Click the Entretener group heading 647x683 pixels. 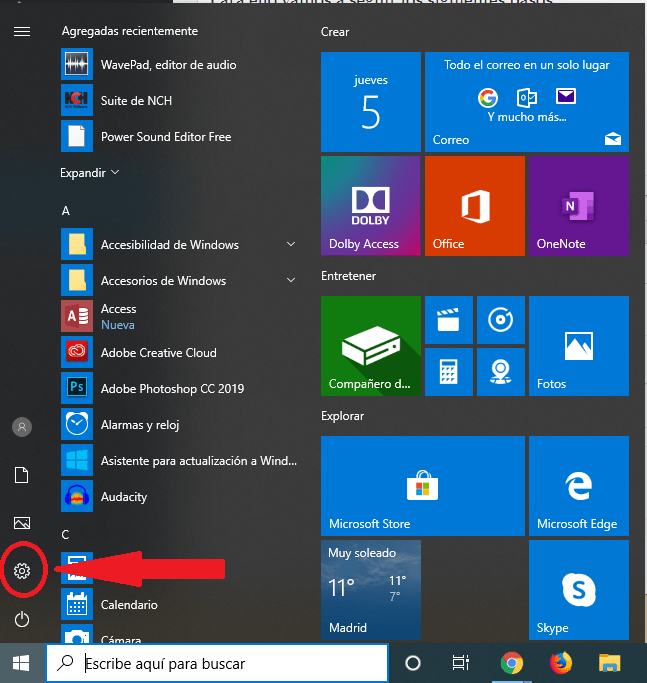(x=348, y=276)
